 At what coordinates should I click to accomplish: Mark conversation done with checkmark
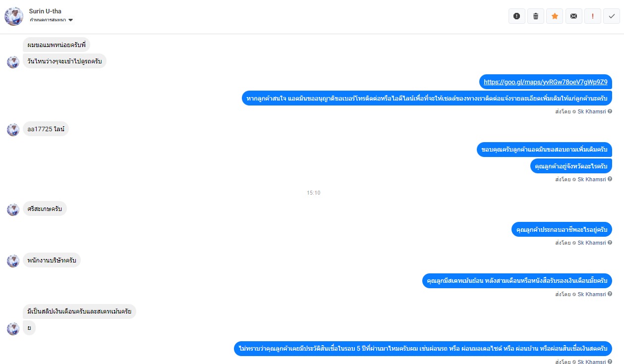(612, 16)
